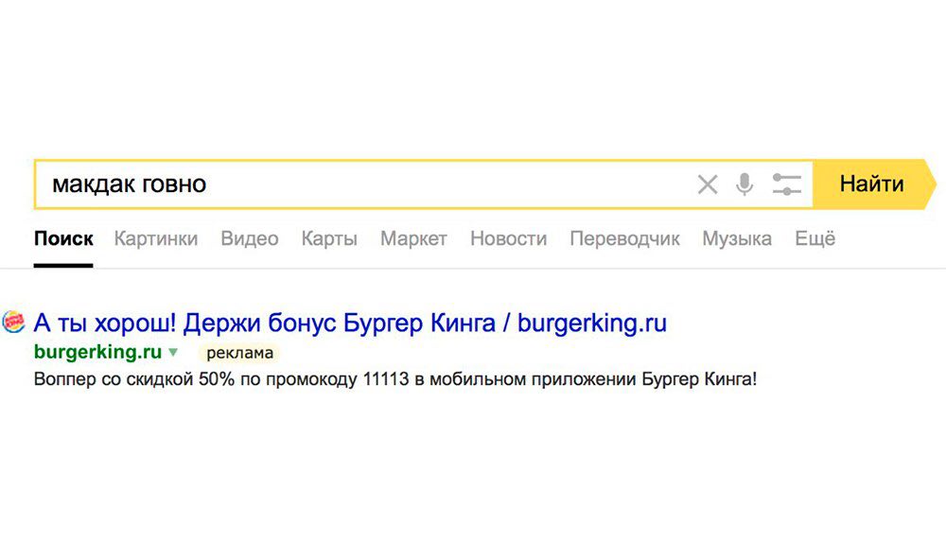Open advanced search filter settings icon
Screen dimensions: 946x560
pos(787,184)
